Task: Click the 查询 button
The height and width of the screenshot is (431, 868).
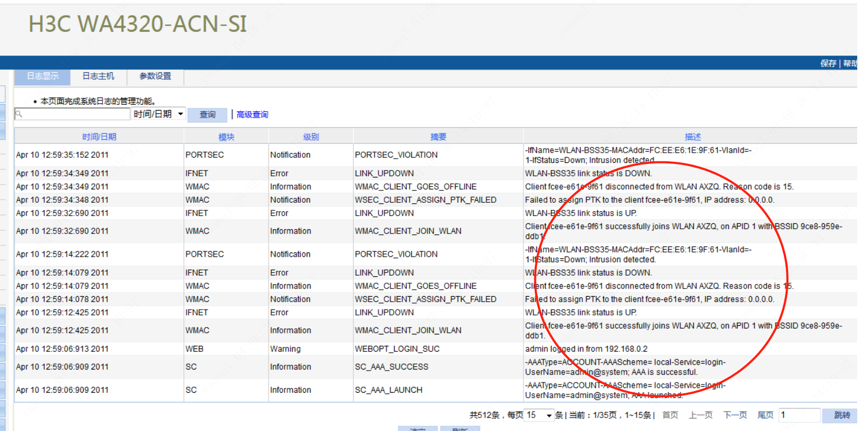Action: [208, 114]
